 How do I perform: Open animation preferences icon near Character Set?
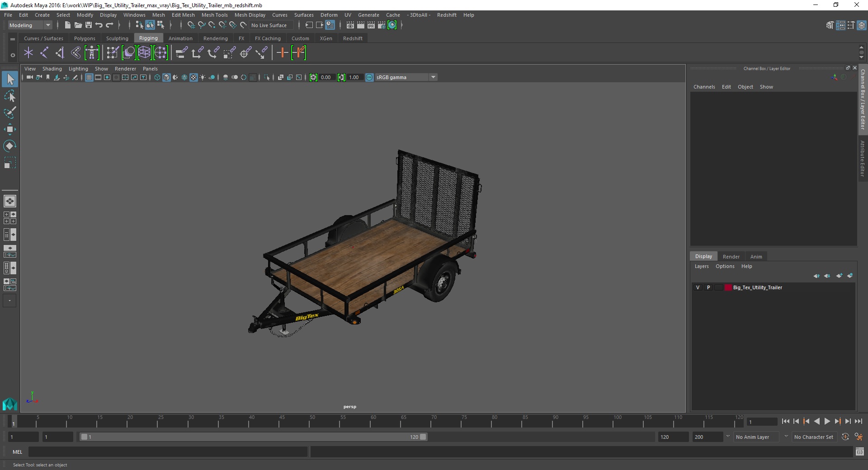point(859,437)
